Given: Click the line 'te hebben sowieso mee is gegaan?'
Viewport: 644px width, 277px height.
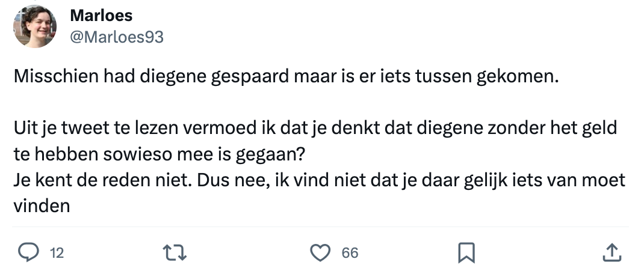Looking at the screenshot, I should tap(159, 154).
